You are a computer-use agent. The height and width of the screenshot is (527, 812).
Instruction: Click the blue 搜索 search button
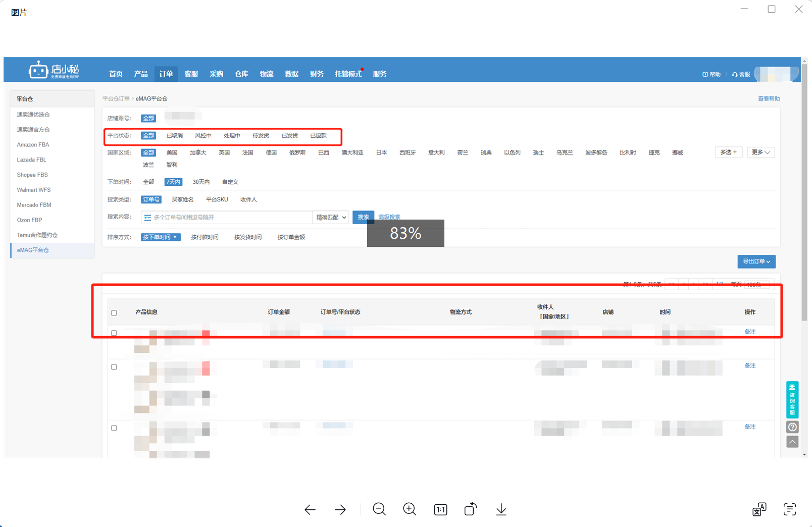(363, 218)
